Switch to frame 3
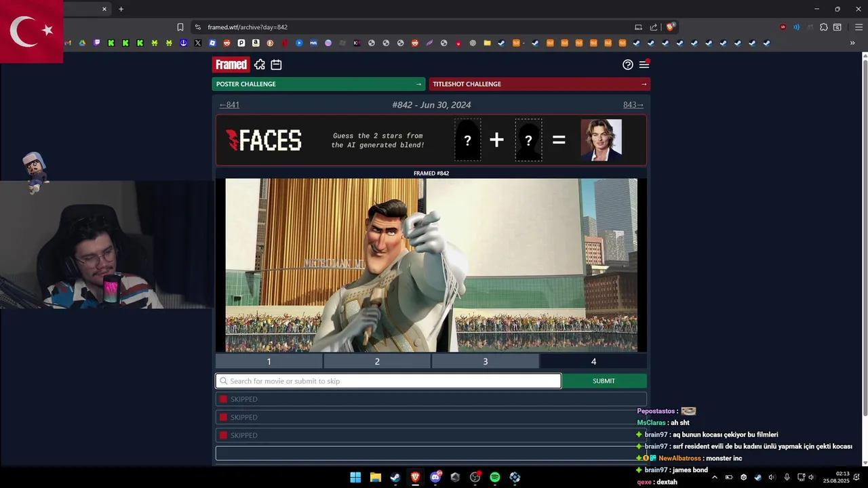 [486, 361]
